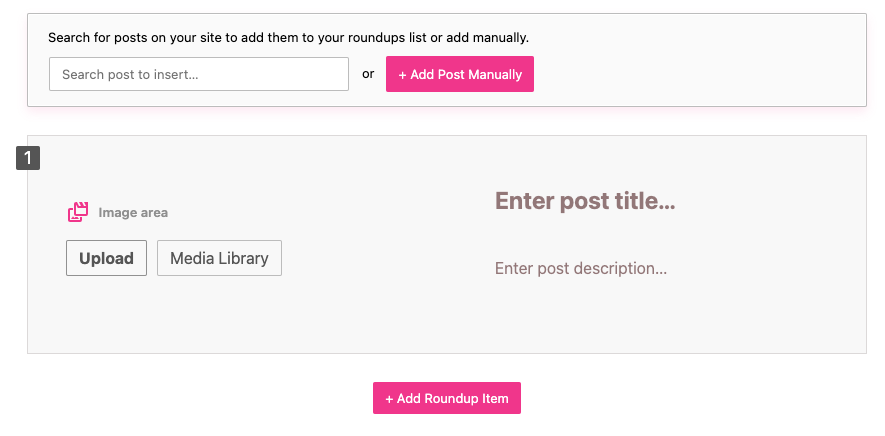Click the word "or" beside the search box
Image resolution: width=885 pixels, height=436 pixels.
click(368, 74)
